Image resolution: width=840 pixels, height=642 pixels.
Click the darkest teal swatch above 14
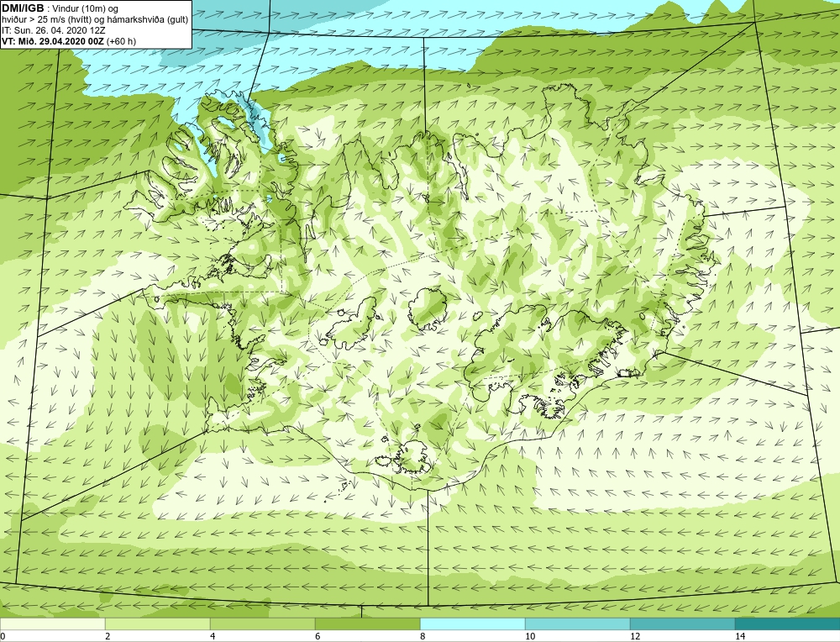[x=788, y=624]
